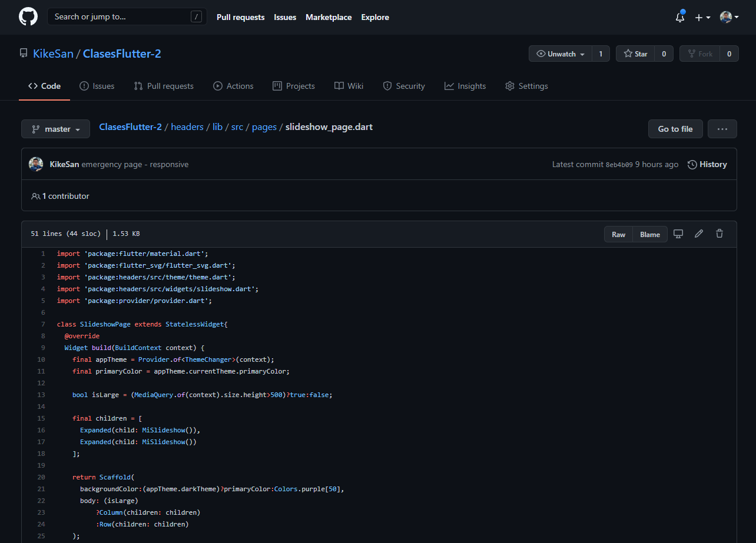This screenshot has height=543, width=756.
Task: Star the ClasesFlutter-2 repository
Action: tap(635, 53)
